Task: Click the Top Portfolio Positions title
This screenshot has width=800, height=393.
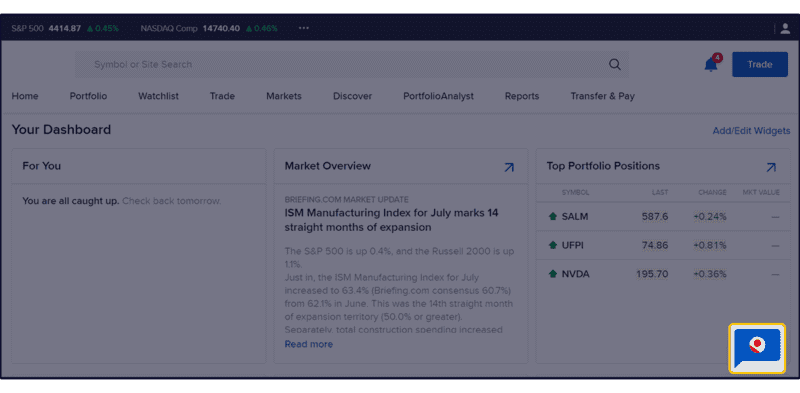Action: (x=603, y=166)
